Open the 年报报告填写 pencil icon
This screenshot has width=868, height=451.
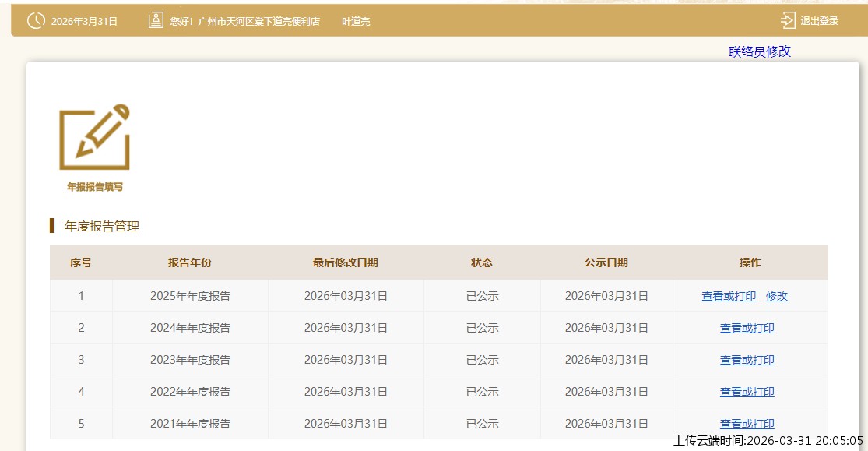pyautogui.click(x=94, y=137)
